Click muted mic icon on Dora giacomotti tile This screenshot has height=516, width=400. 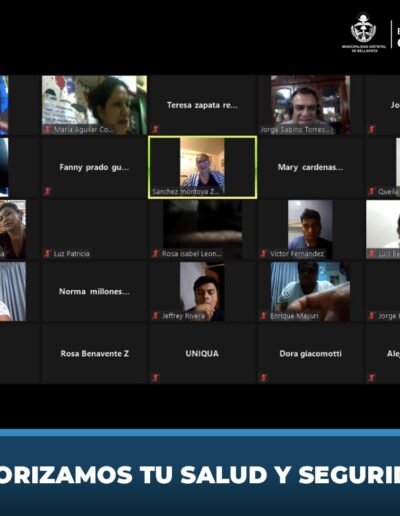click(x=263, y=378)
